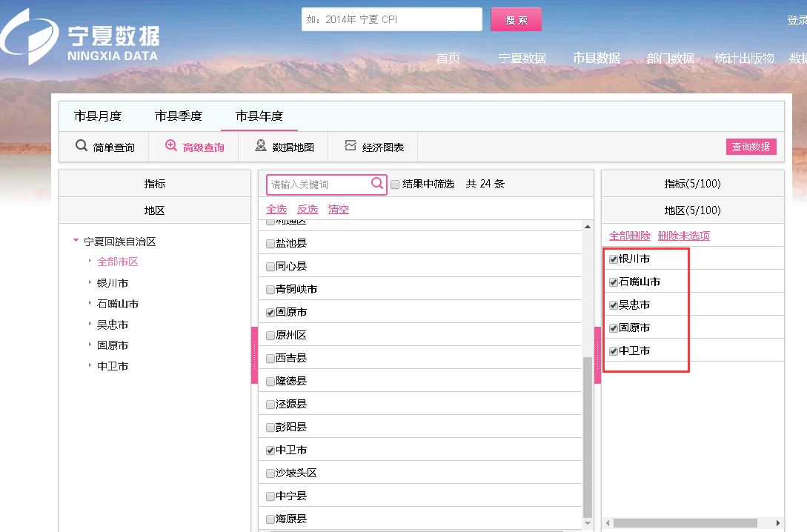Click the list scroll up arrow
The height and width of the screenshot is (532, 807).
coord(587,227)
